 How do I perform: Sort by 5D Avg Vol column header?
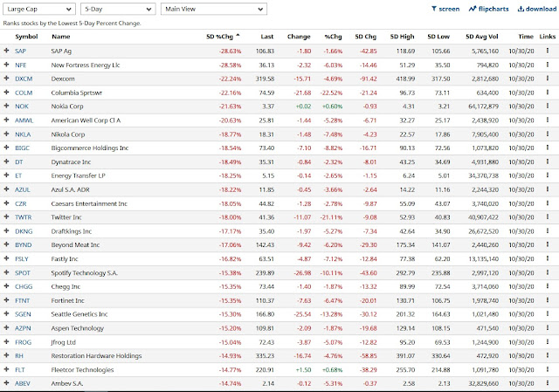pyautogui.click(x=482, y=37)
